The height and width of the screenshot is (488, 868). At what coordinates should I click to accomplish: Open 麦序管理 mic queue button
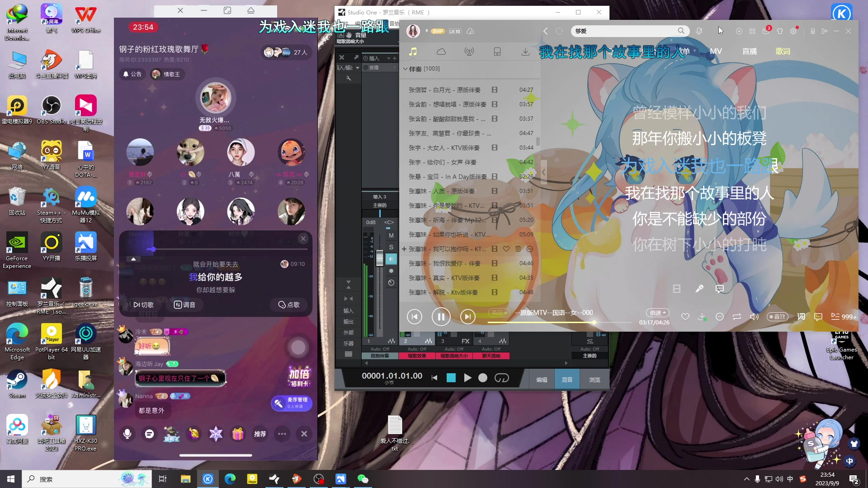tap(292, 403)
